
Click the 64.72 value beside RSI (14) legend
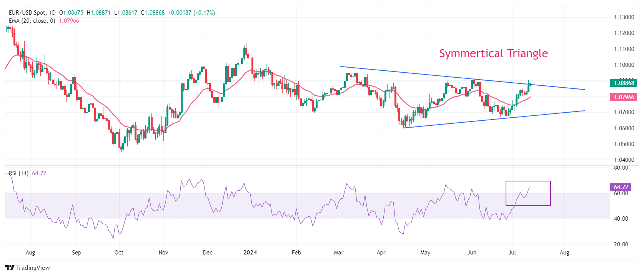tap(39, 173)
